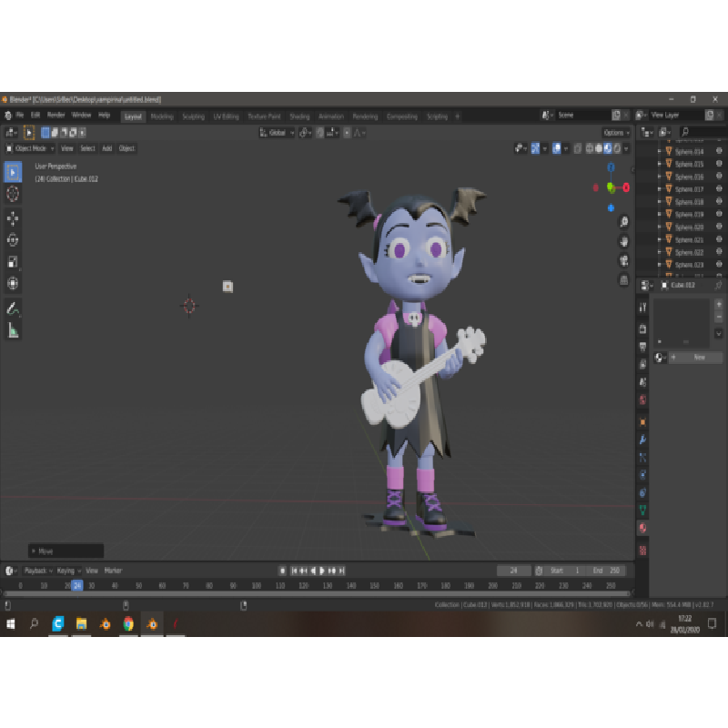Toggle viewport gizmos visibility
This screenshot has height=728, width=728.
tap(535, 148)
